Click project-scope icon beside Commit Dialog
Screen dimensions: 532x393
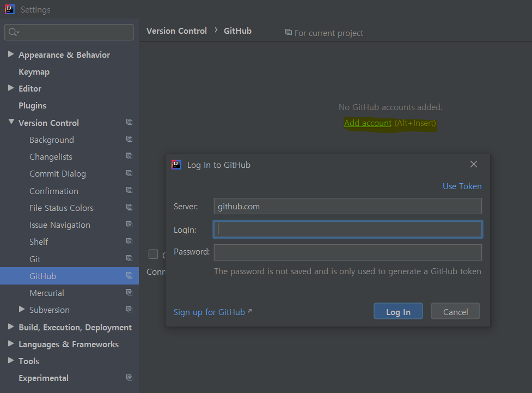coord(129,173)
